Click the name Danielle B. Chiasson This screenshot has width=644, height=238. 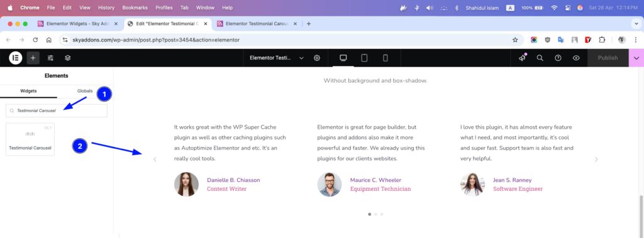coord(233,180)
